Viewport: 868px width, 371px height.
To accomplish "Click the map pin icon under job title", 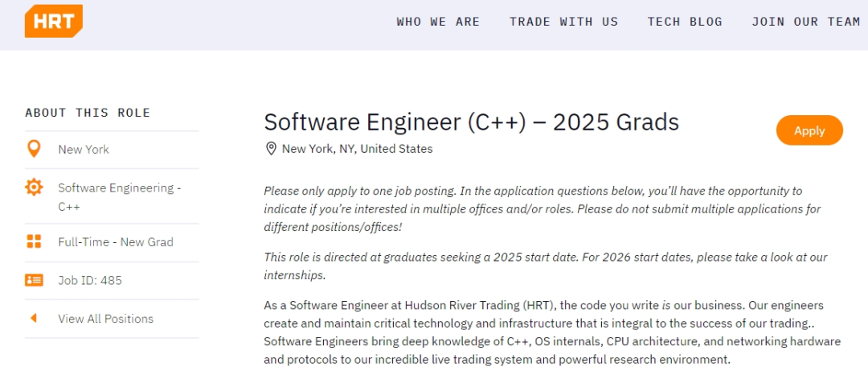I will click(x=271, y=149).
